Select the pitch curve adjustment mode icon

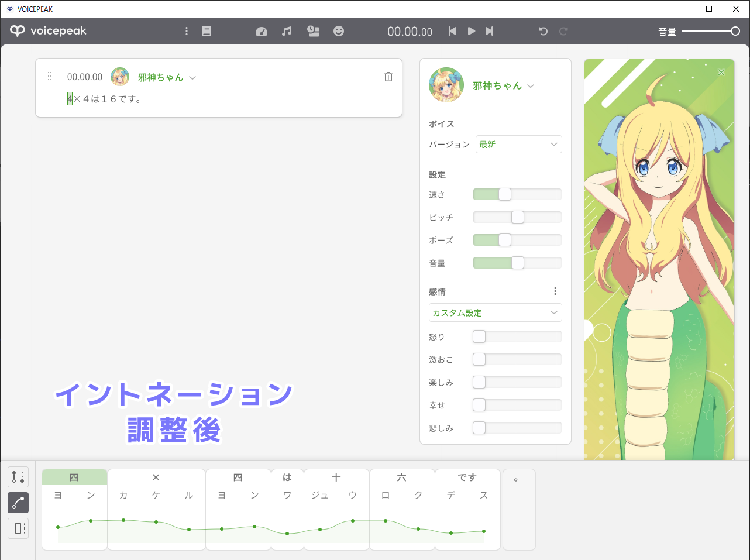pyautogui.click(x=18, y=503)
